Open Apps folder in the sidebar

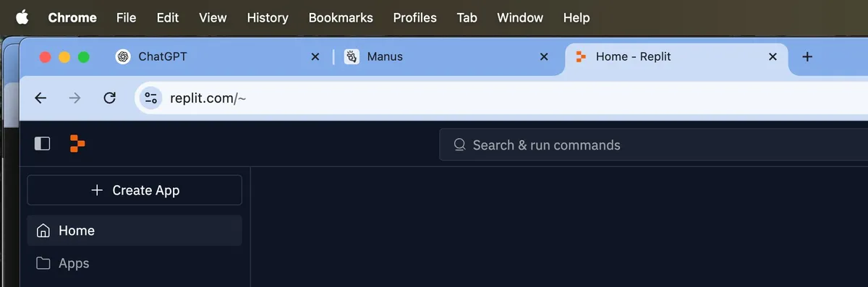[135, 263]
